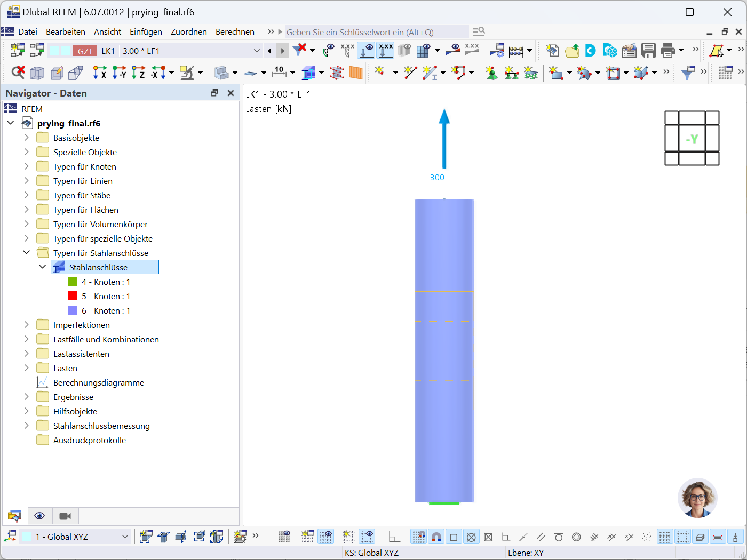Click blue swatch of 6 - Knoten
The width and height of the screenshot is (747, 560).
point(73,310)
